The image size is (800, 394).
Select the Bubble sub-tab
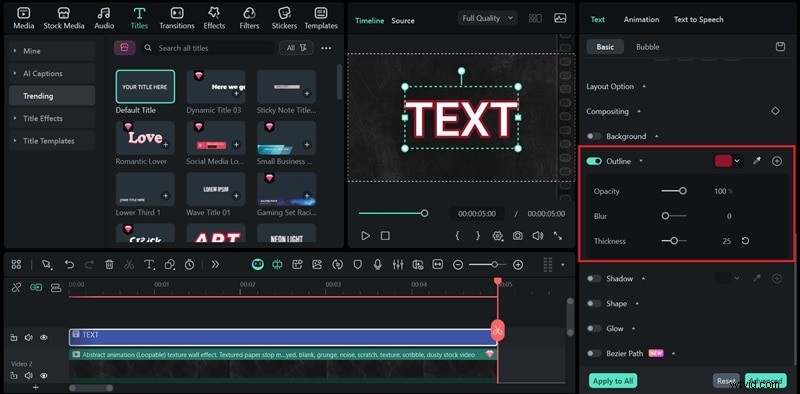[647, 47]
